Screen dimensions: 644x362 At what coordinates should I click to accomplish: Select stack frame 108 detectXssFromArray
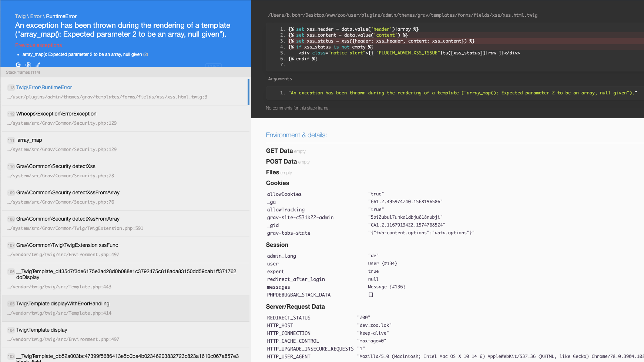(x=126, y=224)
